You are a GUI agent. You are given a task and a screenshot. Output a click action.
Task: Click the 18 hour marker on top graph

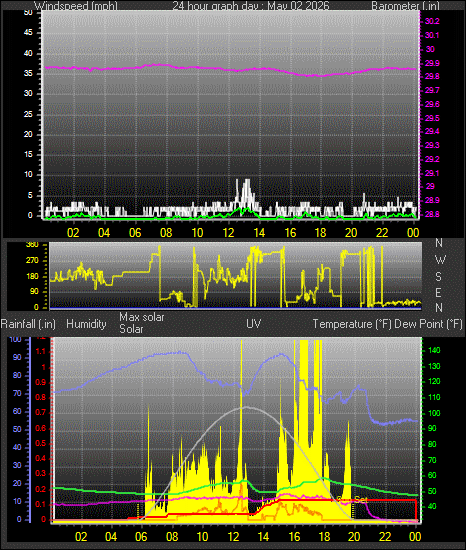pyautogui.click(x=320, y=233)
